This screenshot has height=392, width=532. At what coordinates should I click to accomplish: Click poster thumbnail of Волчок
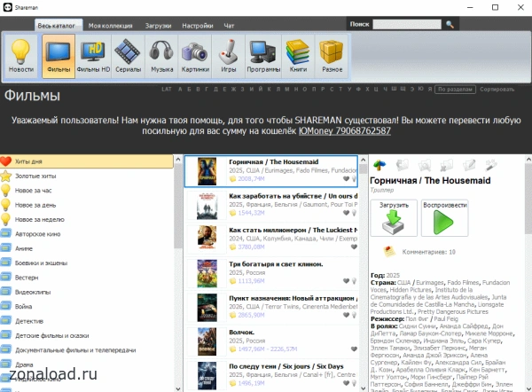207,341
